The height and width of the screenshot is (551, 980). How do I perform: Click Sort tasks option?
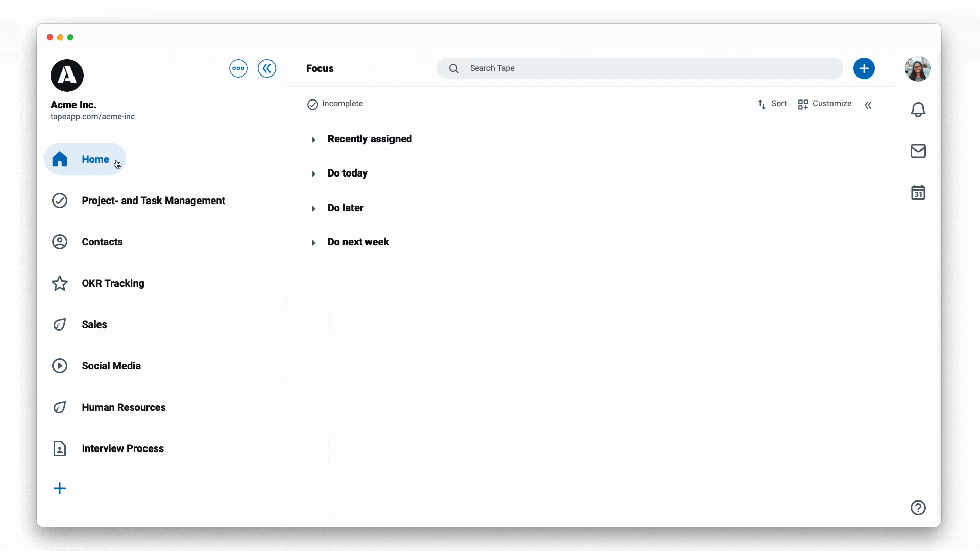tap(772, 104)
